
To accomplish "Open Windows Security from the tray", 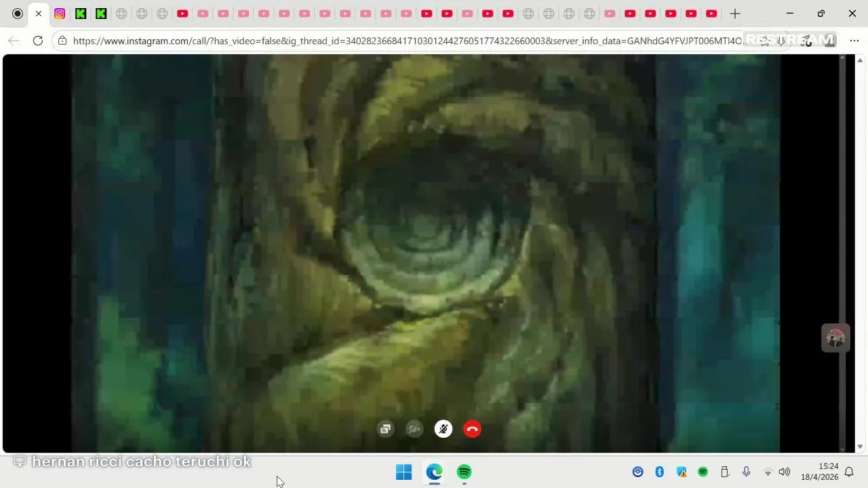I will point(682,472).
